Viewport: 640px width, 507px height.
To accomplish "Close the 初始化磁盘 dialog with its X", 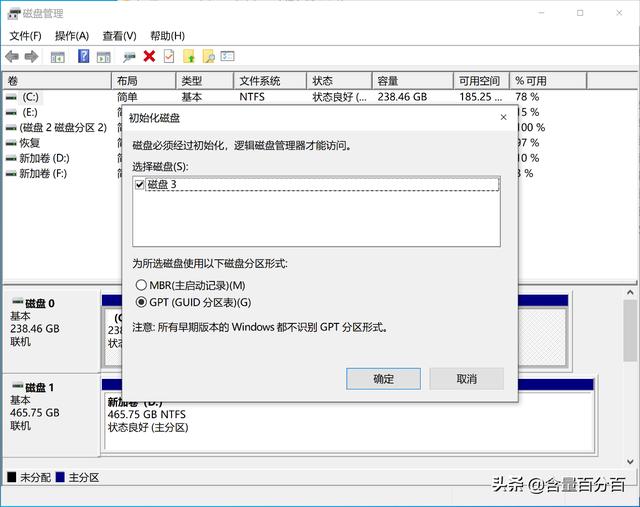I will coord(503,118).
